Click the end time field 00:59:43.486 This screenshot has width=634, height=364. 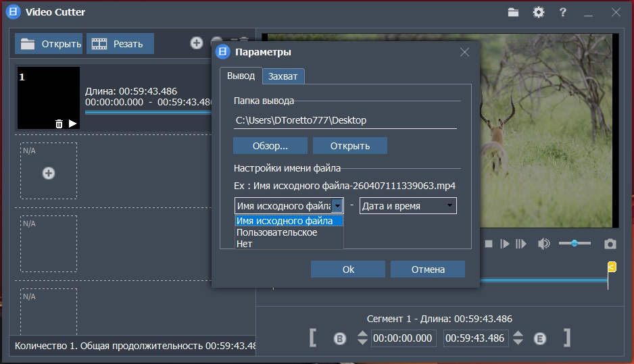pos(476,338)
